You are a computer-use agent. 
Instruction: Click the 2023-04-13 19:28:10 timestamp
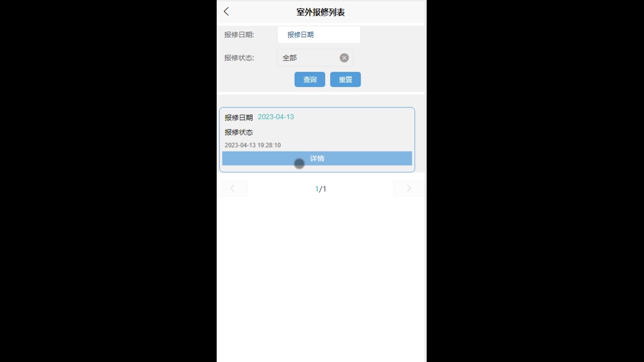pos(253,145)
